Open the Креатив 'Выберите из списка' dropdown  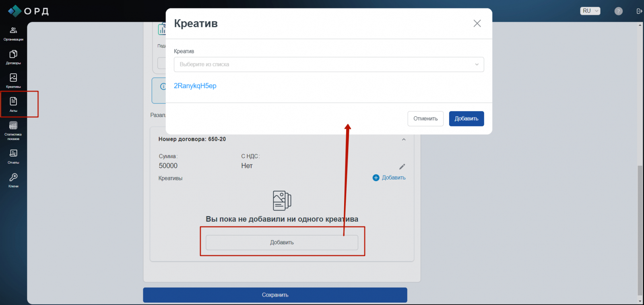(x=329, y=64)
